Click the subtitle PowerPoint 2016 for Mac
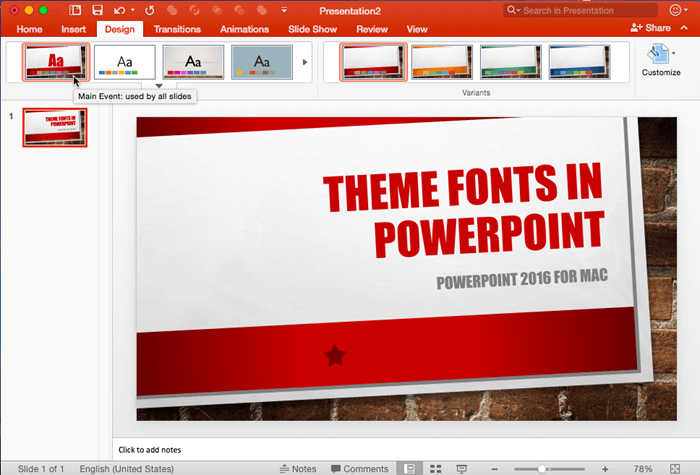The width and height of the screenshot is (700, 475). tap(522, 279)
